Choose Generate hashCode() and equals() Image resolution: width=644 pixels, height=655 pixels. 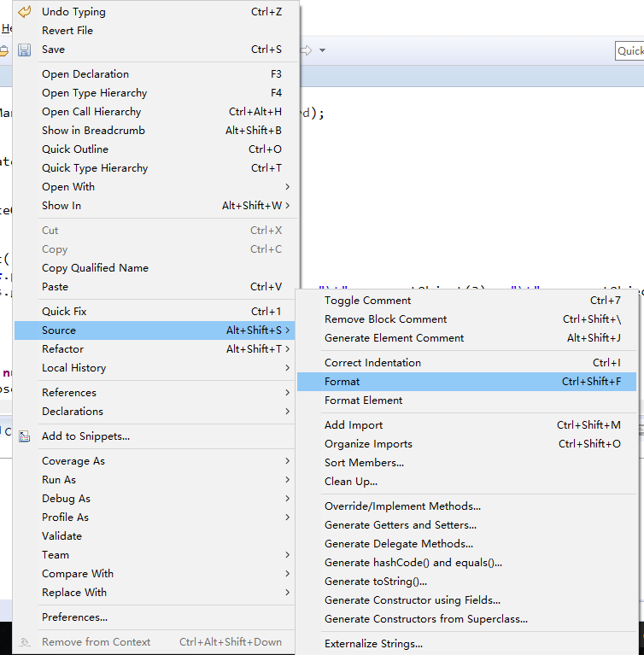[467, 562]
